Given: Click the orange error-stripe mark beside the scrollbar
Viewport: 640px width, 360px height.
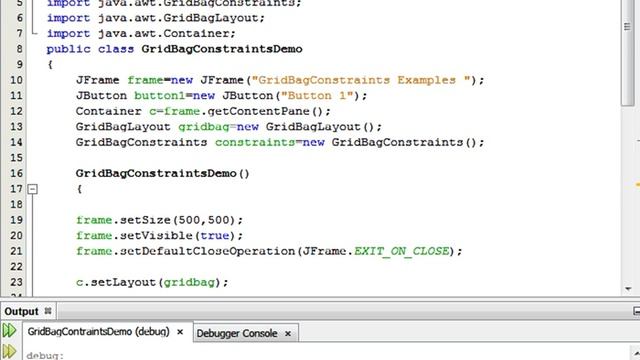Looking at the screenshot, I should [637, 185].
